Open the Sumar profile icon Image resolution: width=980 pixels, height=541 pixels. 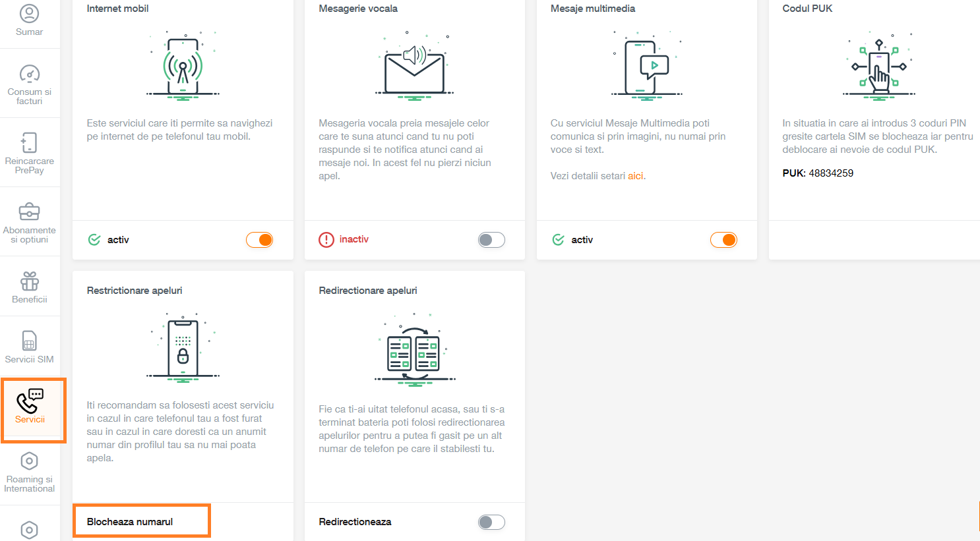(x=29, y=13)
